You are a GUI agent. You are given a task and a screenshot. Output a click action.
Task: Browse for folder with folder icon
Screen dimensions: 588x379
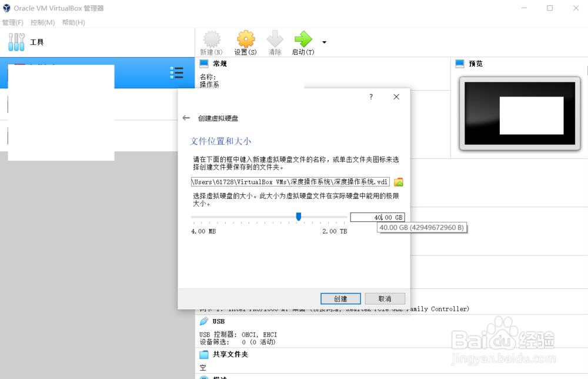click(399, 182)
